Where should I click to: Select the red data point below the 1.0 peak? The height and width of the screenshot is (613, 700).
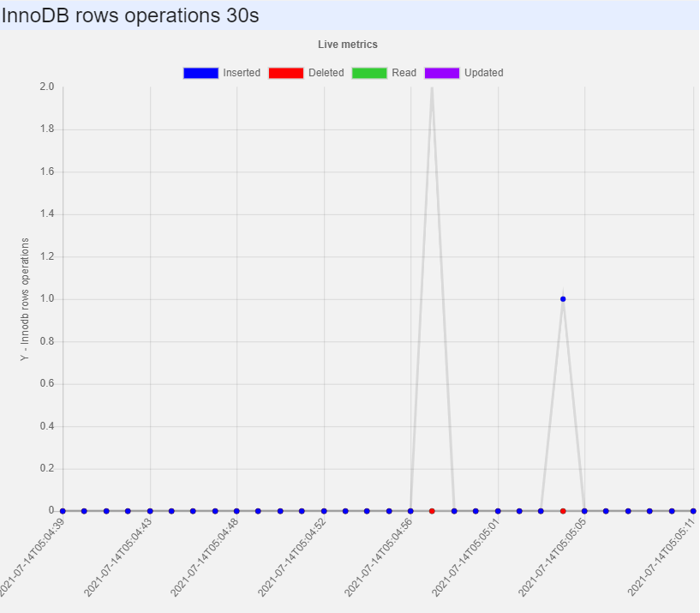click(563, 511)
